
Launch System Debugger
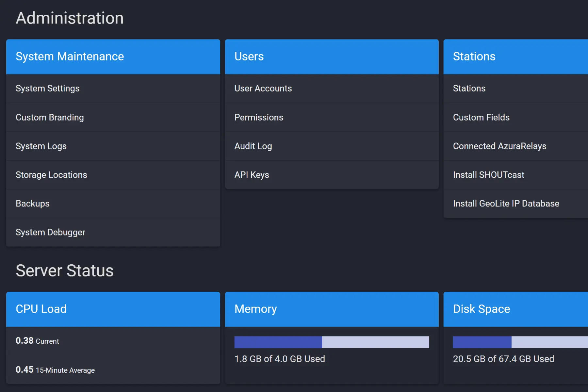(x=50, y=232)
